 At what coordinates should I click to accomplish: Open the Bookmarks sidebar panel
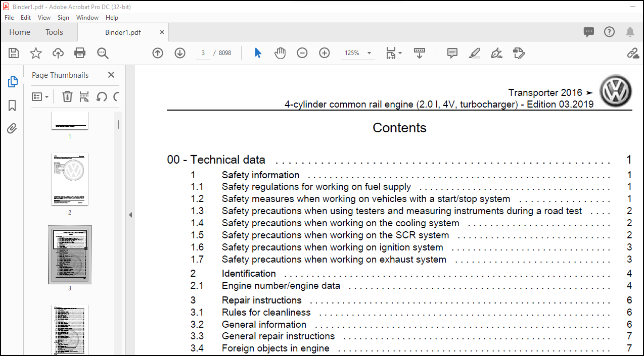[x=13, y=106]
